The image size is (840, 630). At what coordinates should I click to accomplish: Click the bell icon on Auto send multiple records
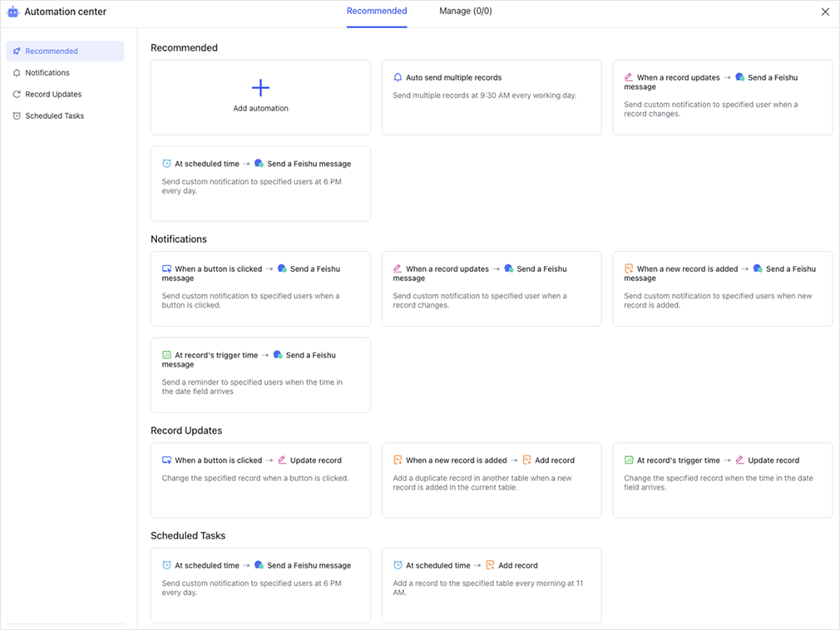tap(398, 78)
